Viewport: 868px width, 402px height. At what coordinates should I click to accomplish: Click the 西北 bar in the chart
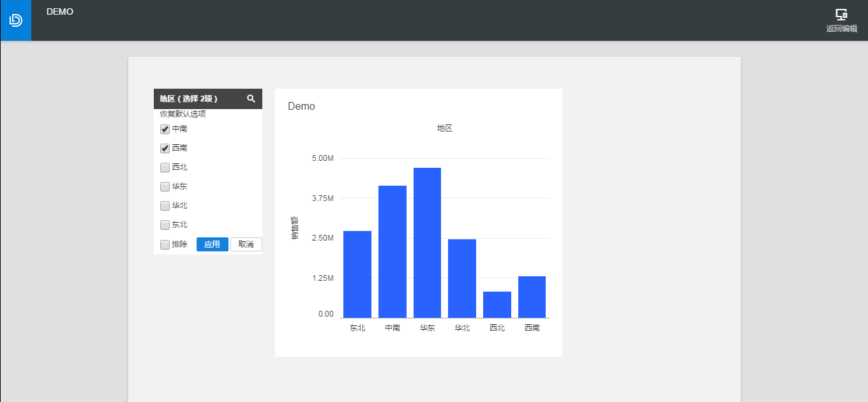click(497, 304)
